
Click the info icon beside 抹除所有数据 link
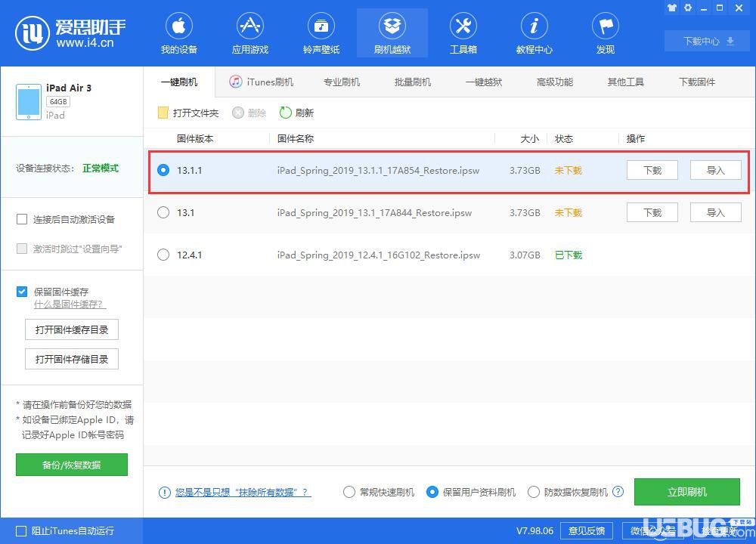(164, 493)
